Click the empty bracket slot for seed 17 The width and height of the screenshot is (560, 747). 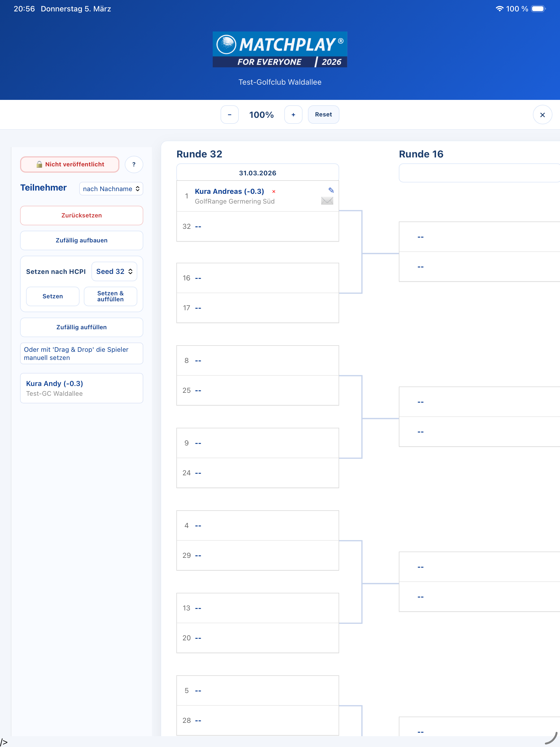(x=257, y=308)
